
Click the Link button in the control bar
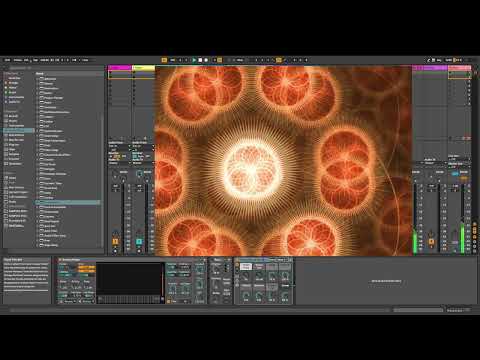7,60
